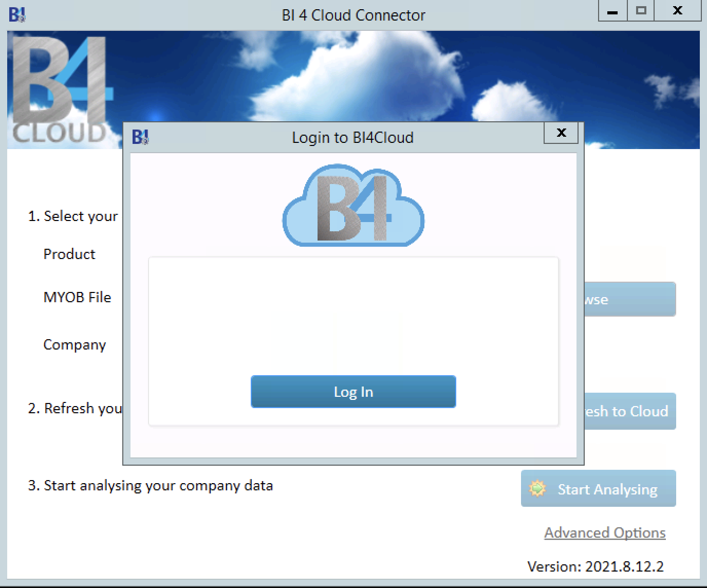Click the 'Version: 2021.8.12.2' text
Image resolution: width=707 pixels, height=588 pixels.
tap(596, 566)
